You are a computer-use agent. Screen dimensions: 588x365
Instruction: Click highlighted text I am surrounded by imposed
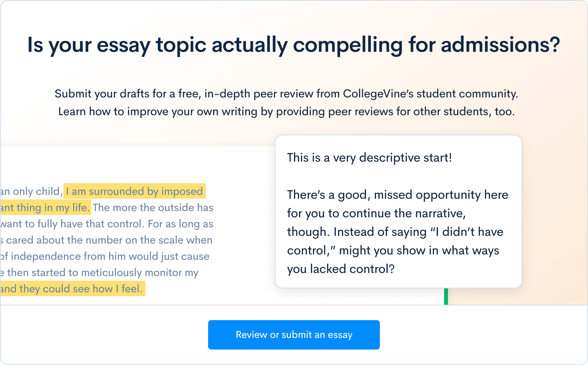click(134, 191)
